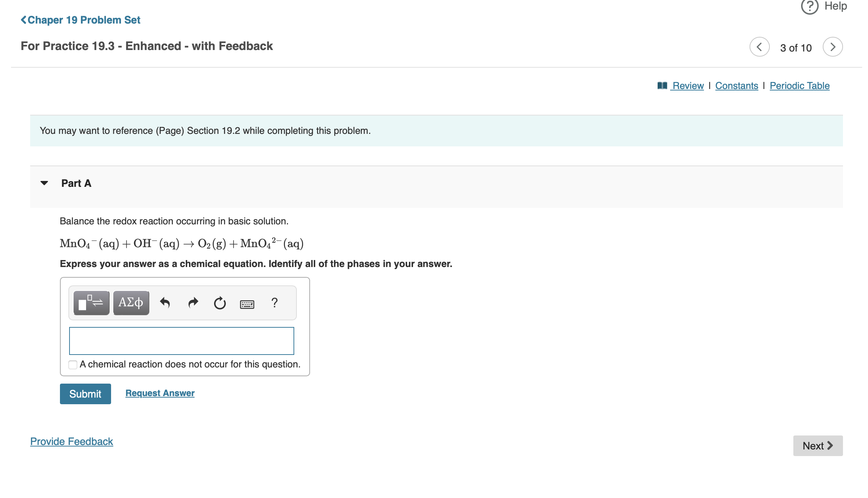Click the question mark help in the toolbar

(x=274, y=303)
